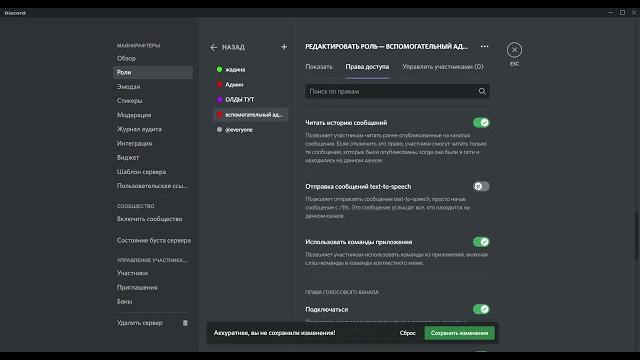Screen dimensions: 640x360
Task: Minimize the Discord window
Action: [x=611, y=13]
